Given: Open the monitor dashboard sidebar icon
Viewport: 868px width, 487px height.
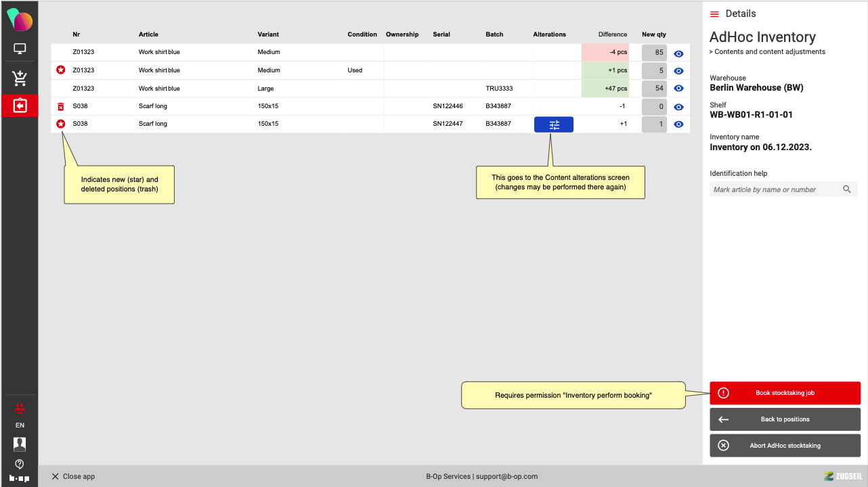Looking at the screenshot, I should [20, 49].
